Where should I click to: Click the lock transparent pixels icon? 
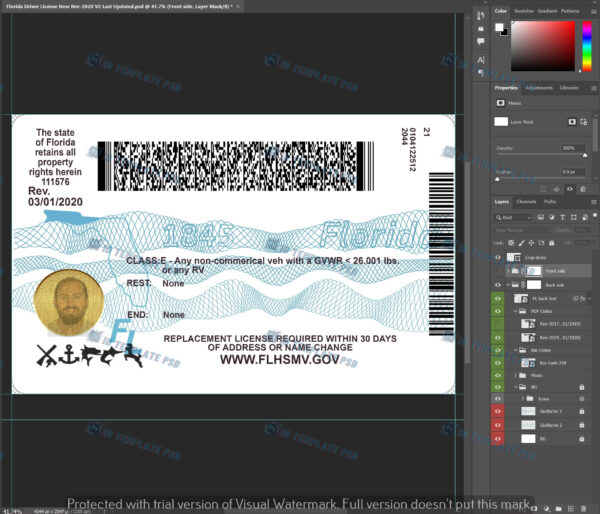coord(511,243)
